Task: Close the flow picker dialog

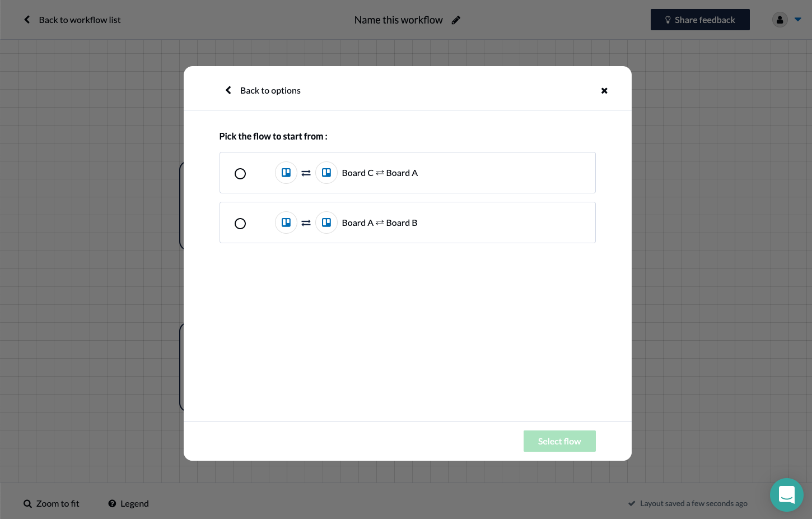Action: point(604,91)
